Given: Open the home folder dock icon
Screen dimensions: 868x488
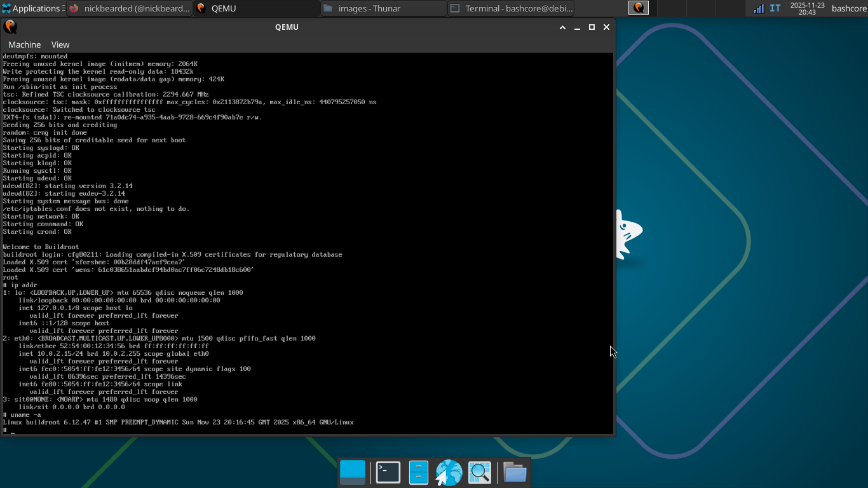Looking at the screenshot, I should click(515, 472).
